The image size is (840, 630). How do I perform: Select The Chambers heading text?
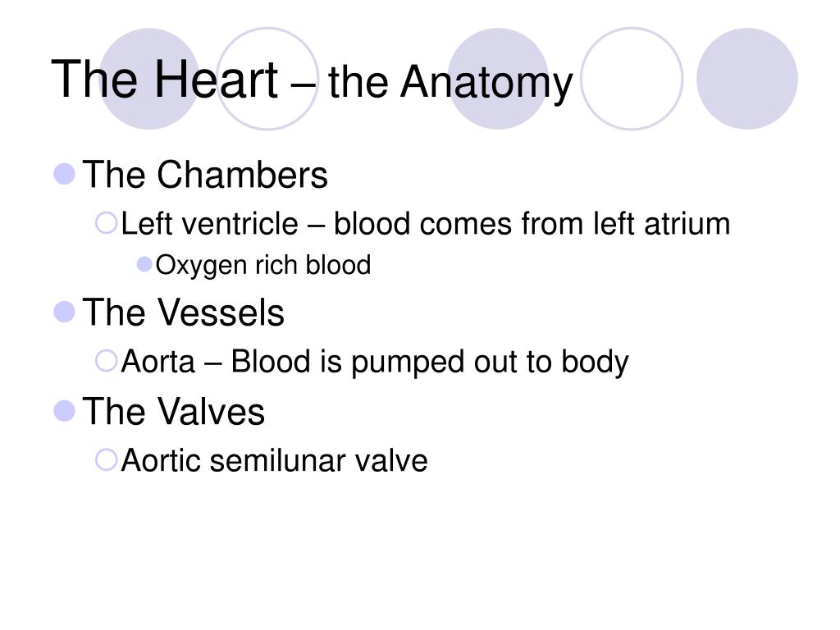[204, 175]
